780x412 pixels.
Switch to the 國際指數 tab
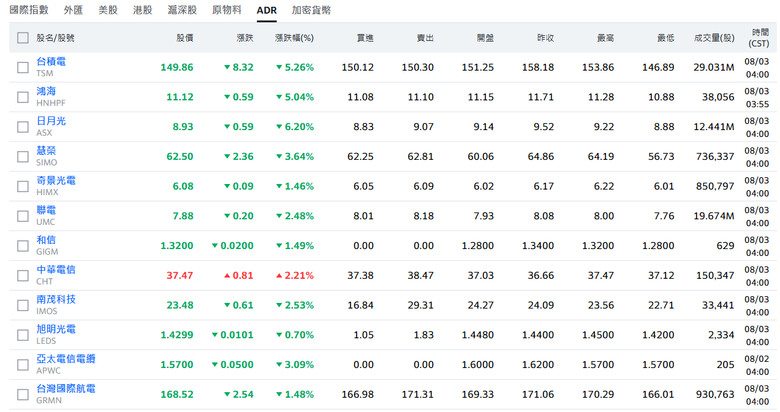(x=29, y=10)
